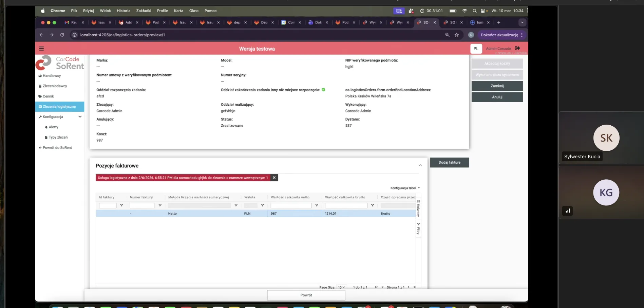Open the hamburger sidebar menu
This screenshot has height=308, width=644.
click(x=41, y=49)
